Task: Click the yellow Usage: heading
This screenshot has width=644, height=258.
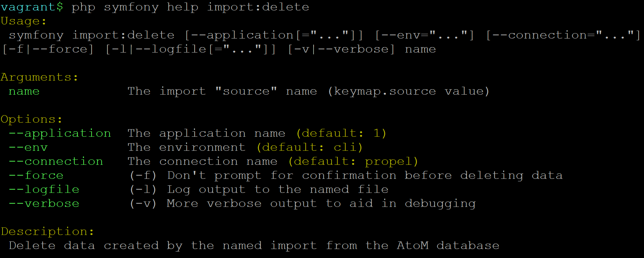Action: [x=23, y=21]
